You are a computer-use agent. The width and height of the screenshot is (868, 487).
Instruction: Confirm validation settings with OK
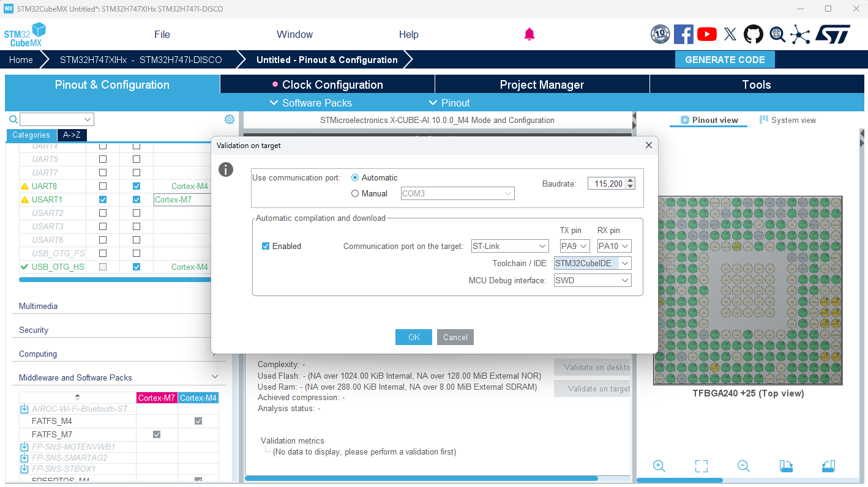[x=413, y=337]
